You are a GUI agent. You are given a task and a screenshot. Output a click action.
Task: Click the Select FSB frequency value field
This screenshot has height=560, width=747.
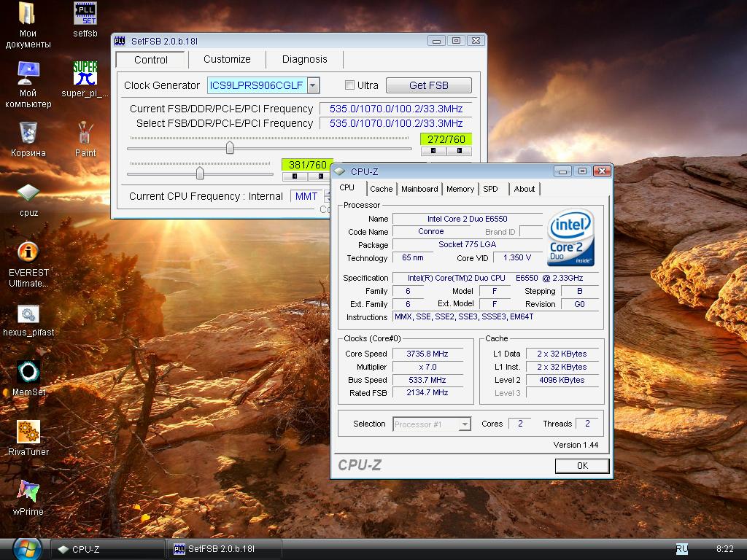(x=396, y=123)
